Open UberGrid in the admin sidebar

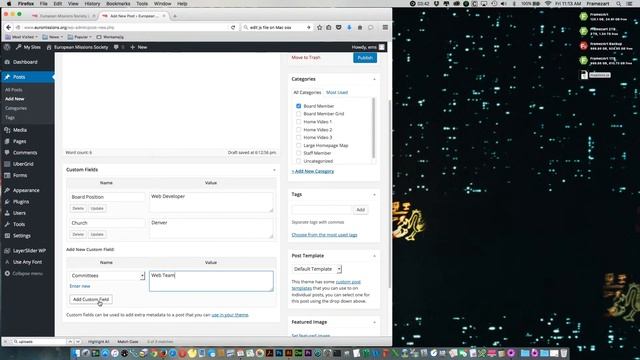(23, 164)
